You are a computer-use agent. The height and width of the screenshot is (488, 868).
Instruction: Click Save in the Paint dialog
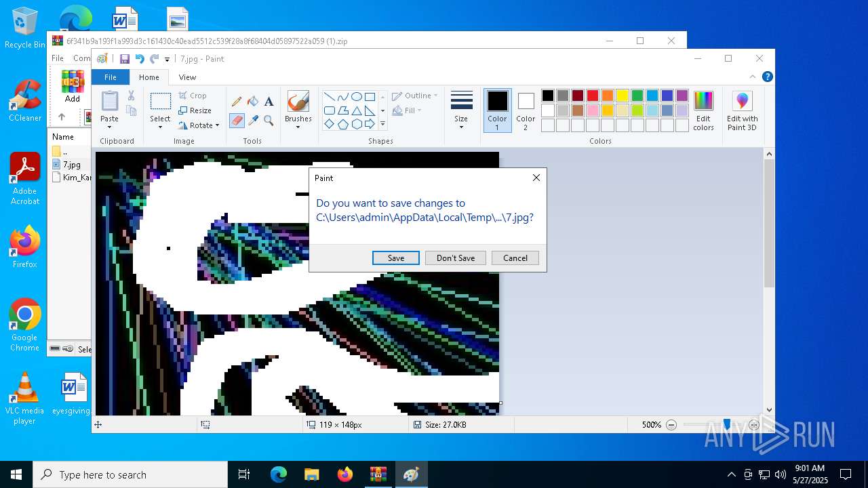coord(396,258)
